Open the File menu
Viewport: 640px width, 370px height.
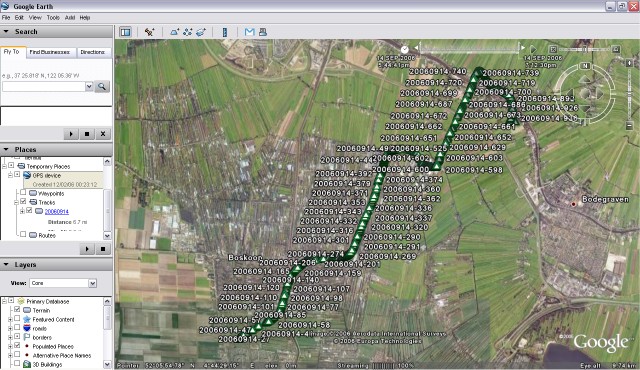(6, 18)
